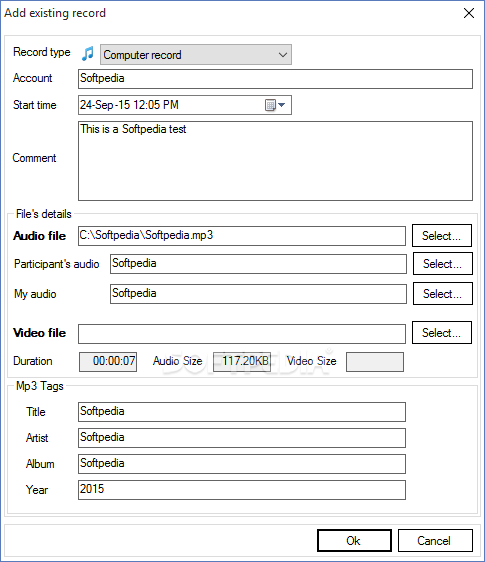Open the Record type dropdown
The image size is (485, 562).
pos(196,54)
